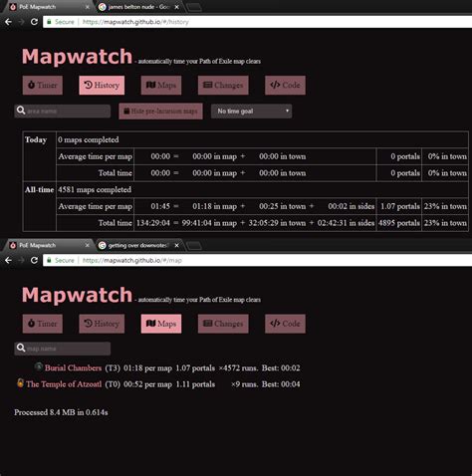Screen dimensions: 472x476
Task: Open the Code tab in the lower window
Action: point(285,324)
